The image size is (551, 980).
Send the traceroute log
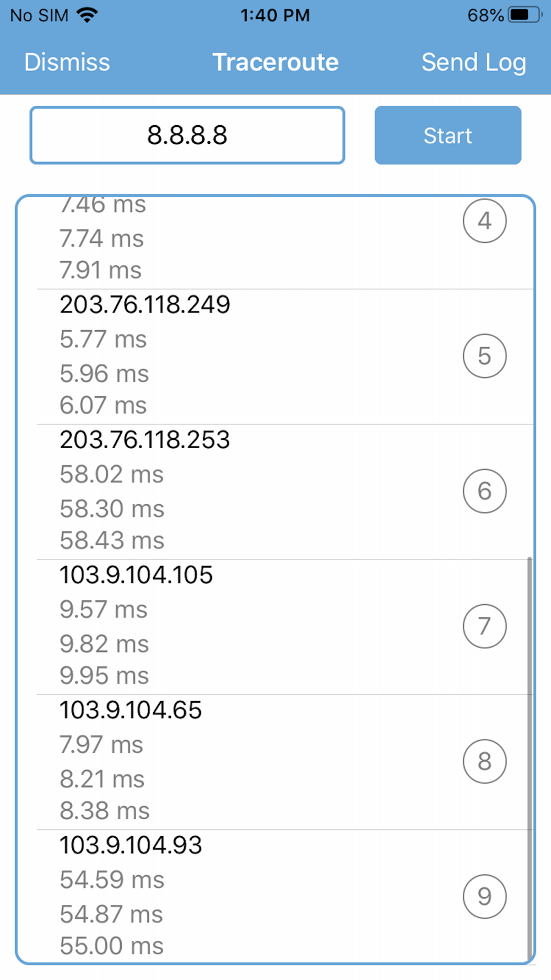click(x=474, y=62)
